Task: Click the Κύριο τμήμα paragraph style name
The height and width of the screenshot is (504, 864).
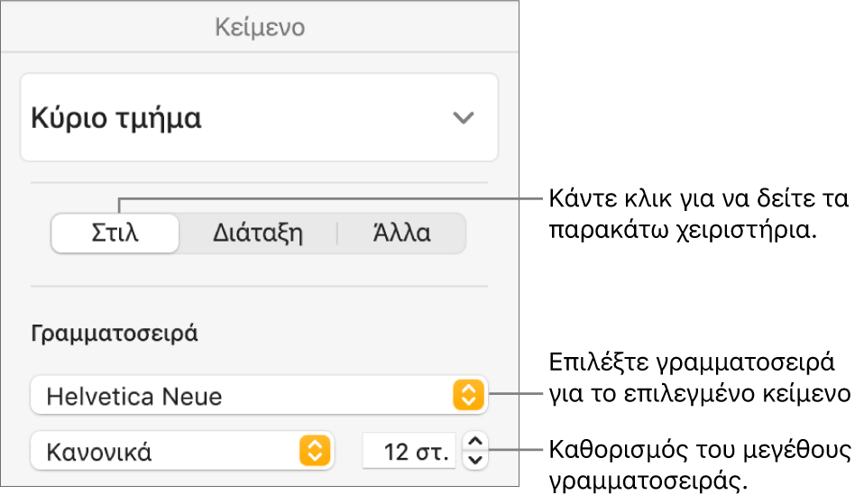Action: point(117,118)
